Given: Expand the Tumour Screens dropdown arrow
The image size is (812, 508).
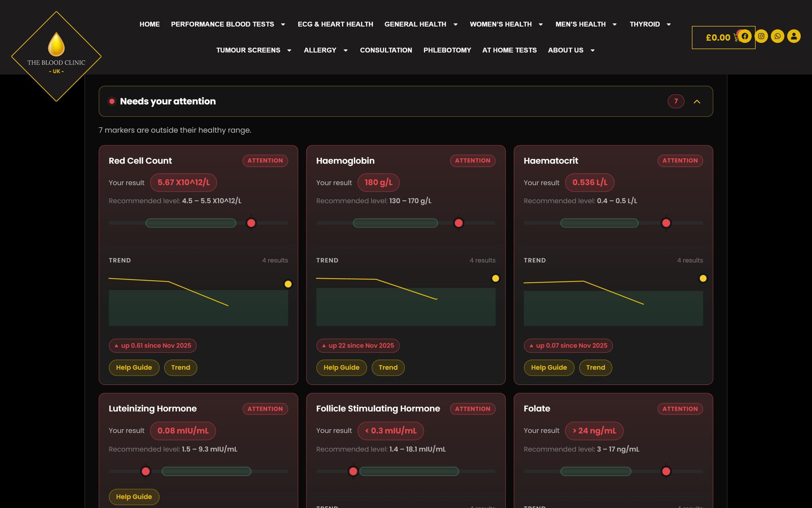Looking at the screenshot, I should [x=289, y=50].
